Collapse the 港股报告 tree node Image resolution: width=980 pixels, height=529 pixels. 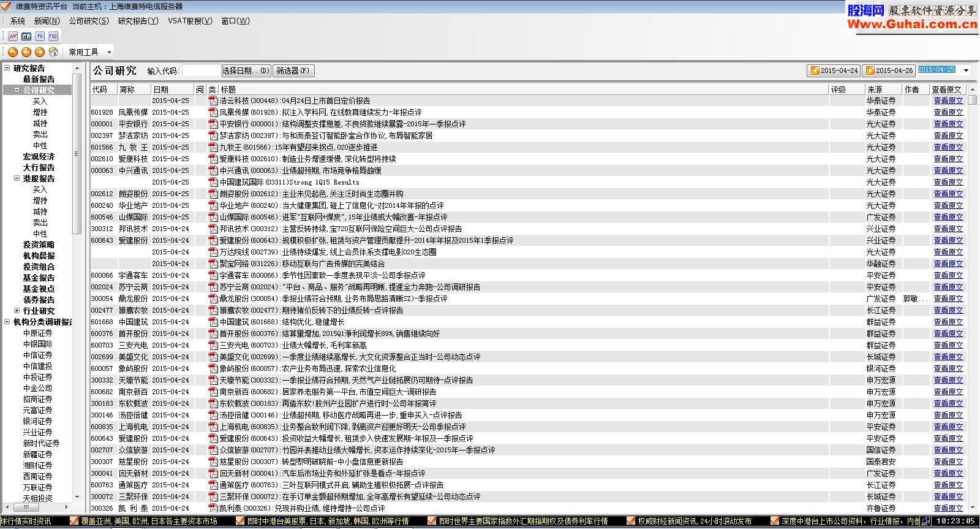click(x=17, y=178)
